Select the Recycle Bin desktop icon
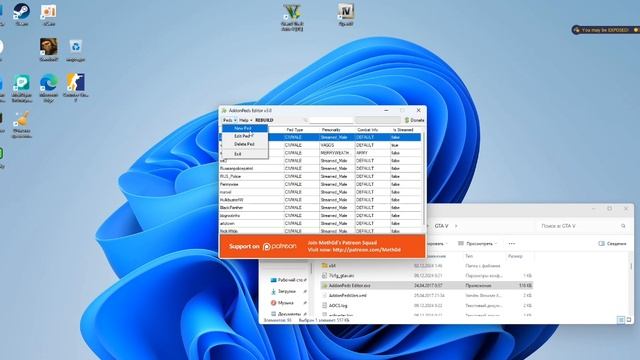The image size is (640, 360). [x=76, y=50]
